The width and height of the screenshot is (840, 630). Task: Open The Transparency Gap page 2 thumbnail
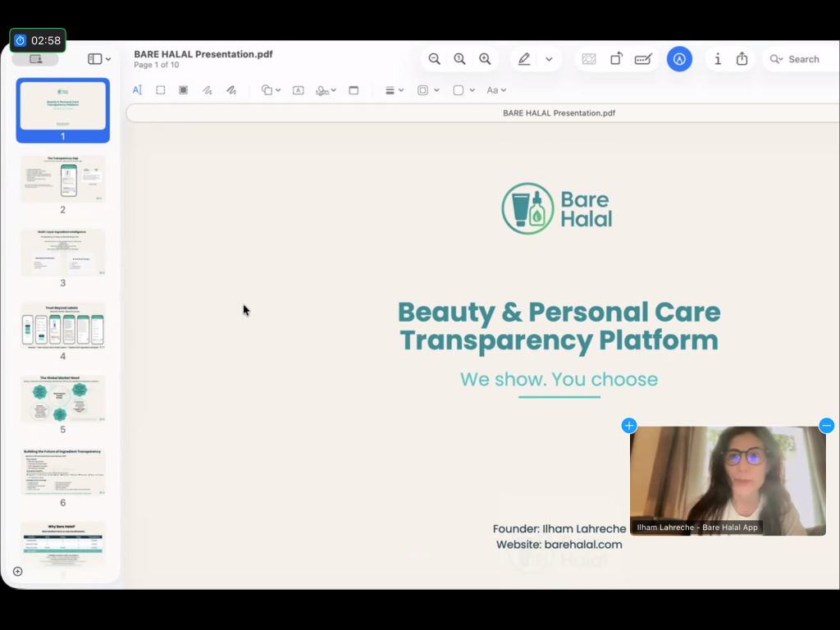(x=62, y=179)
